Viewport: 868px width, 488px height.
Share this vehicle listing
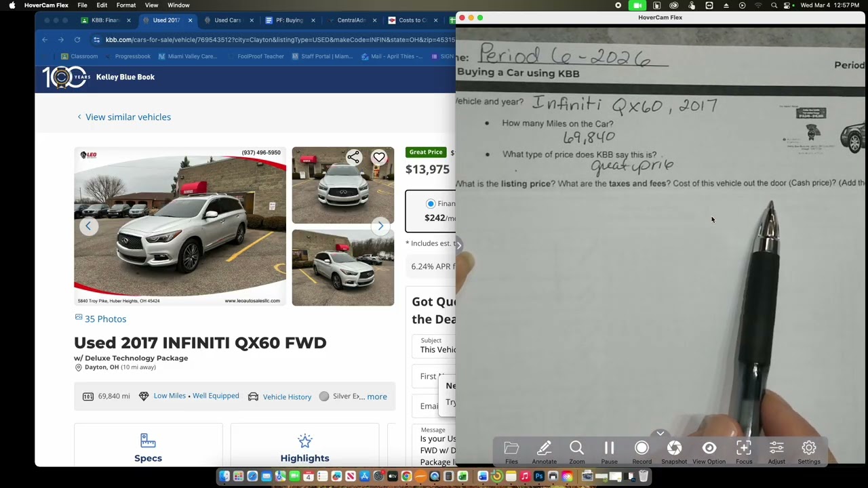coord(353,157)
